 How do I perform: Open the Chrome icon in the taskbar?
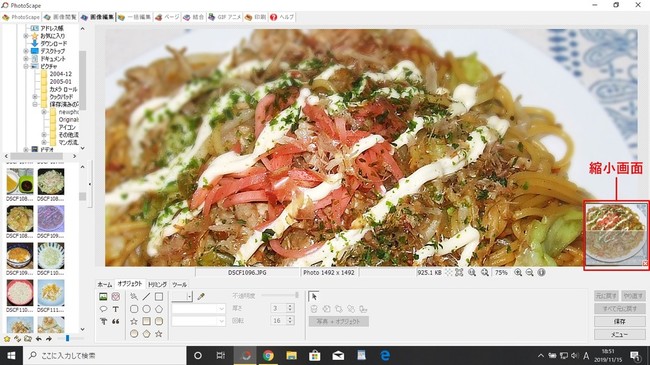[268, 355]
